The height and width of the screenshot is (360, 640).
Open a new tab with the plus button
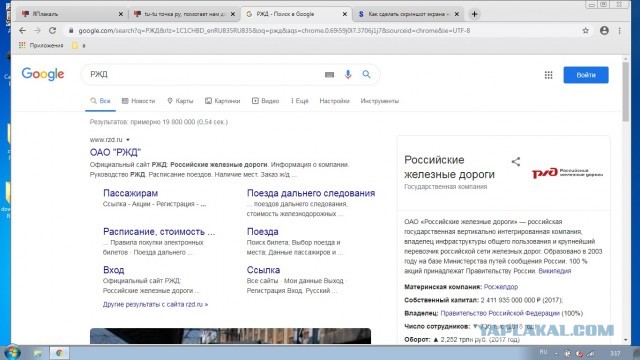474,14
